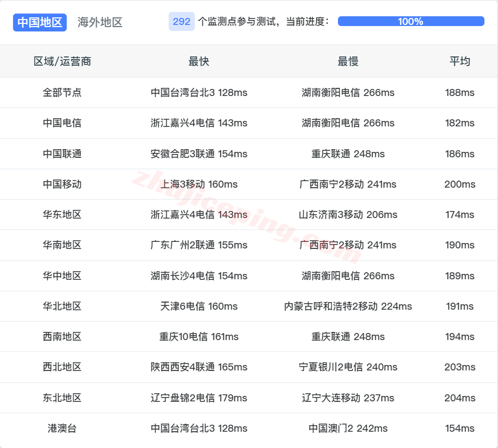
Task: Click the 174ms average value
Action: 459,215
